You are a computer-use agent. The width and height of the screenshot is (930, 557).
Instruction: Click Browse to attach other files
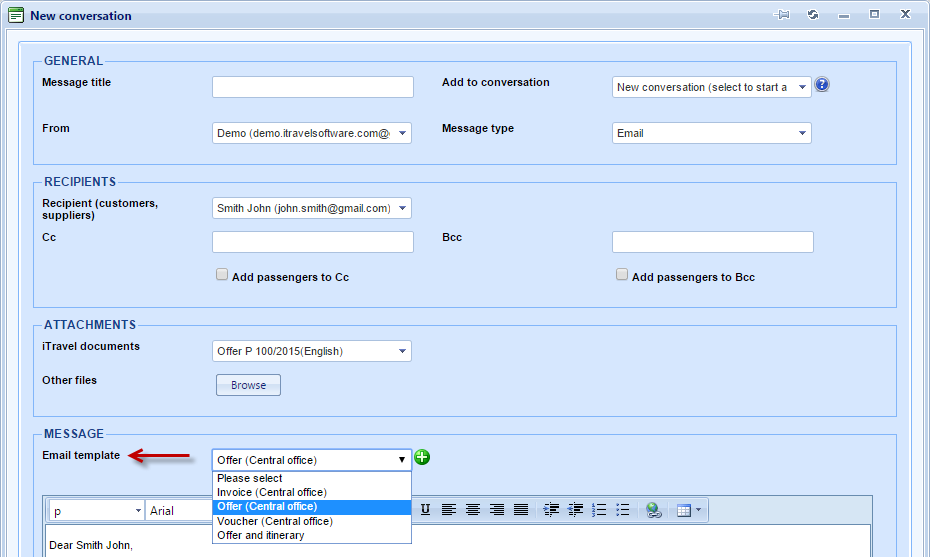[248, 385]
